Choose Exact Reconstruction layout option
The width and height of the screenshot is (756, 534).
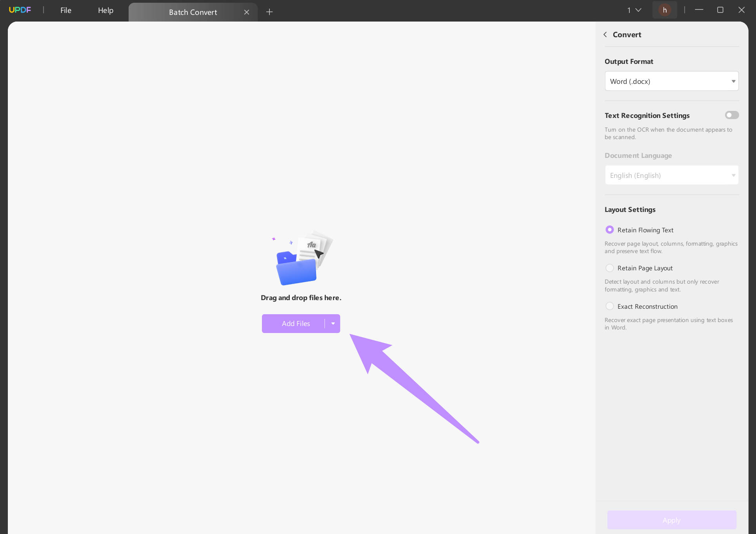(x=610, y=306)
